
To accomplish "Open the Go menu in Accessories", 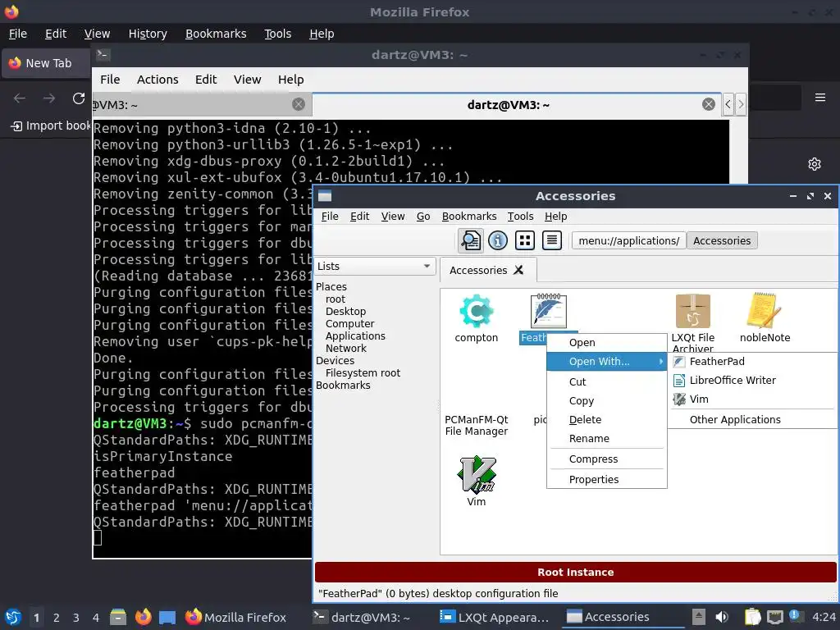I will pos(423,216).
